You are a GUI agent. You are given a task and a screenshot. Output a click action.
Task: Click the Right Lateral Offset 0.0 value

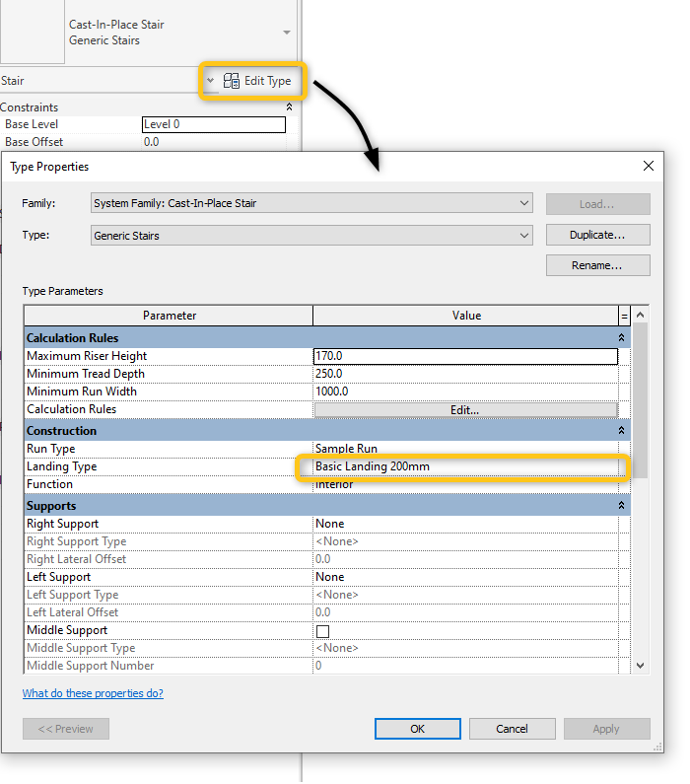465,559
